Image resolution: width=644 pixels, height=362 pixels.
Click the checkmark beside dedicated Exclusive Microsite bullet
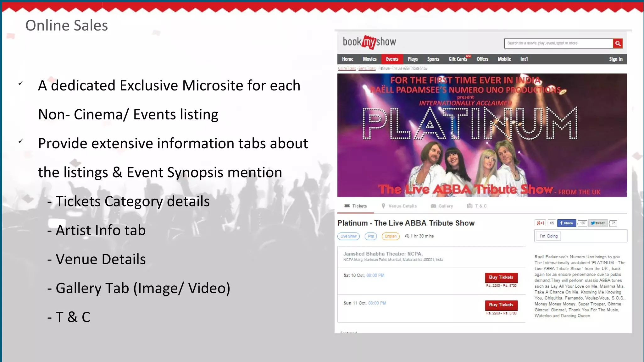click(21, 83)
